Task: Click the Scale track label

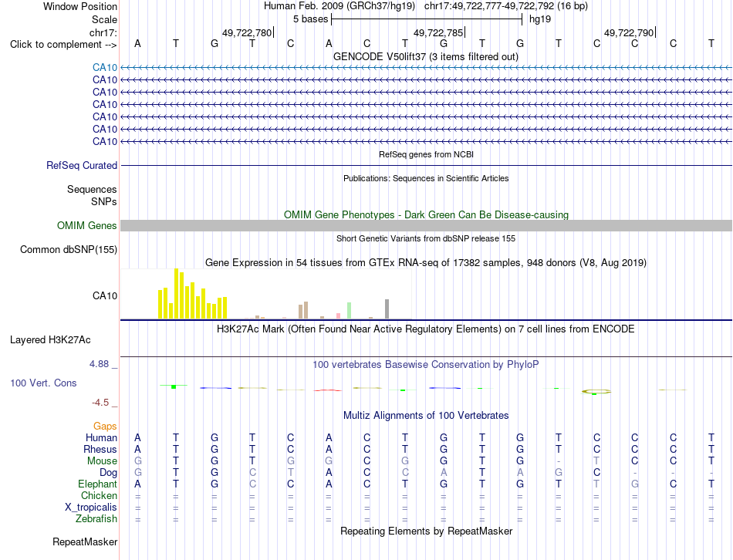Action: (104, 19)
